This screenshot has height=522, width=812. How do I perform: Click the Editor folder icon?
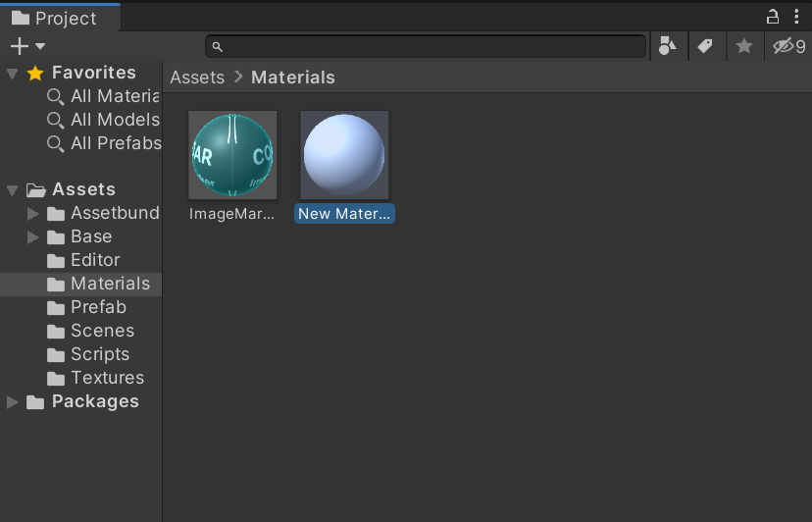click(56, 261)
